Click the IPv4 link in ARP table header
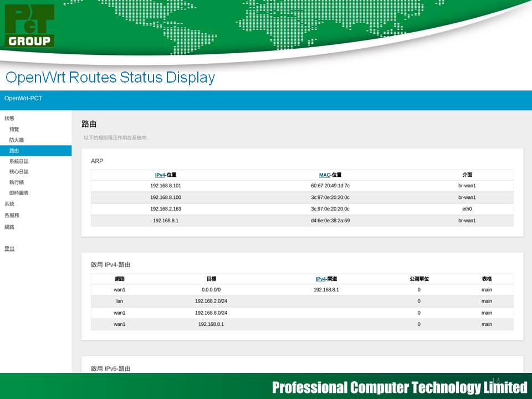The height and width of the screenshot is (399, 532). pyautogui.click(x=160, y=175)
